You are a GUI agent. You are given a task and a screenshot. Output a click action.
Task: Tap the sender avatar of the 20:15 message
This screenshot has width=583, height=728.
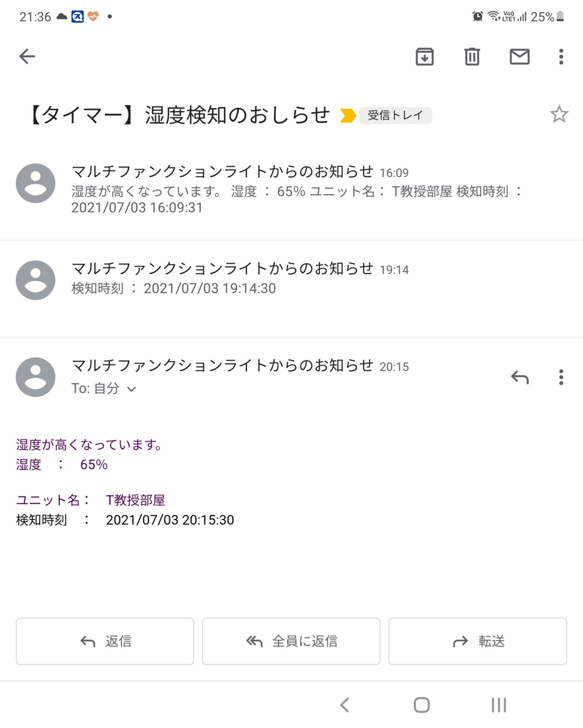tap(36, 377)
